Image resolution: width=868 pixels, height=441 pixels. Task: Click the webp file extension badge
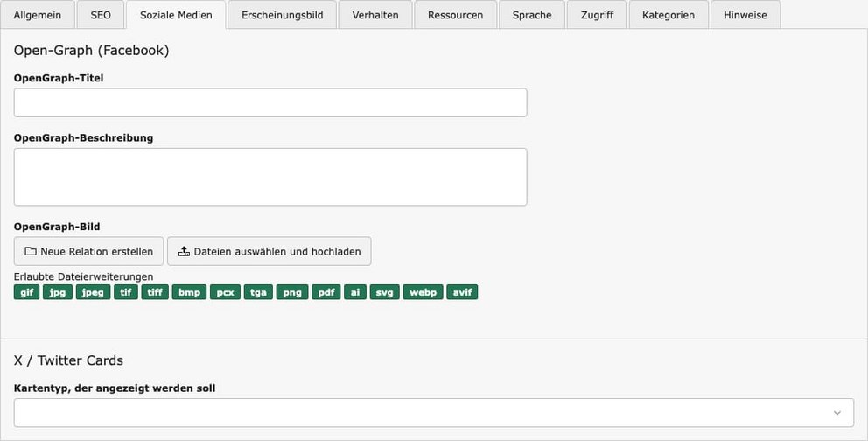(423, 292)
